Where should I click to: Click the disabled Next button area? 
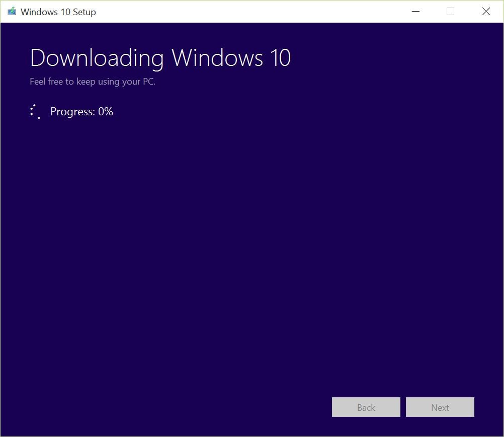pos(440,407)
